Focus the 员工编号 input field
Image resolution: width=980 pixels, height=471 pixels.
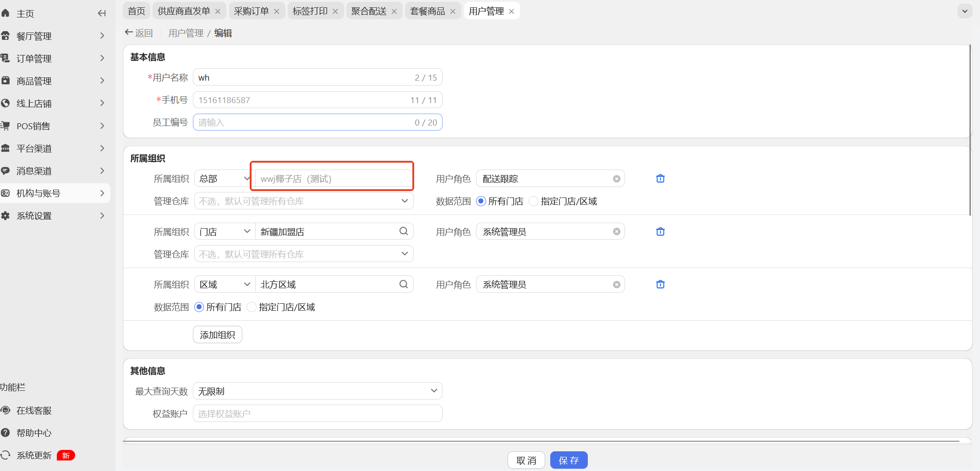[x=318, y=122]
